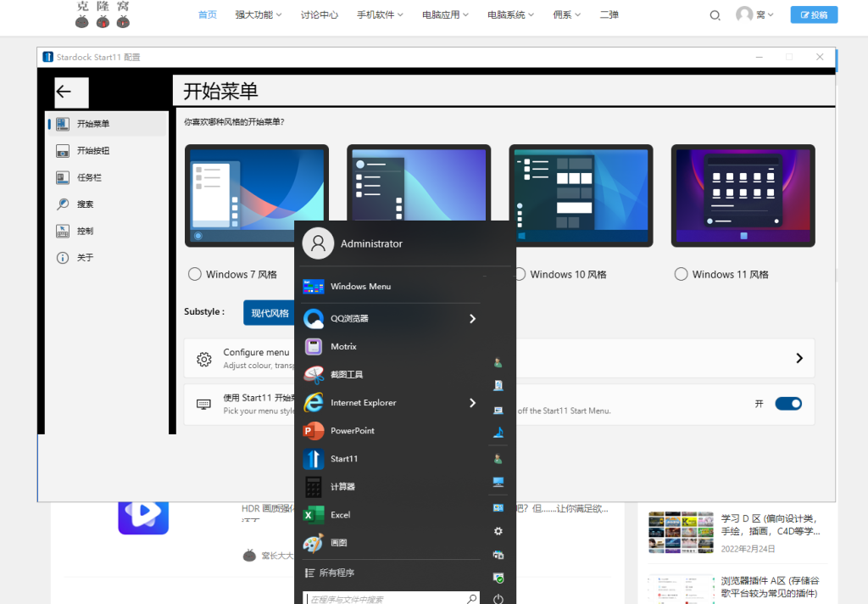Open Devices and Printers icon in start menu
This screenshot has height=604, width=868.
pos(498,555)
